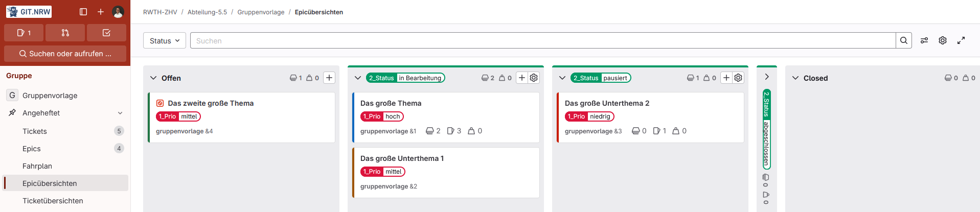
Task: Go to Abteilung-5.5 breadcrumb
Action: 207,12
